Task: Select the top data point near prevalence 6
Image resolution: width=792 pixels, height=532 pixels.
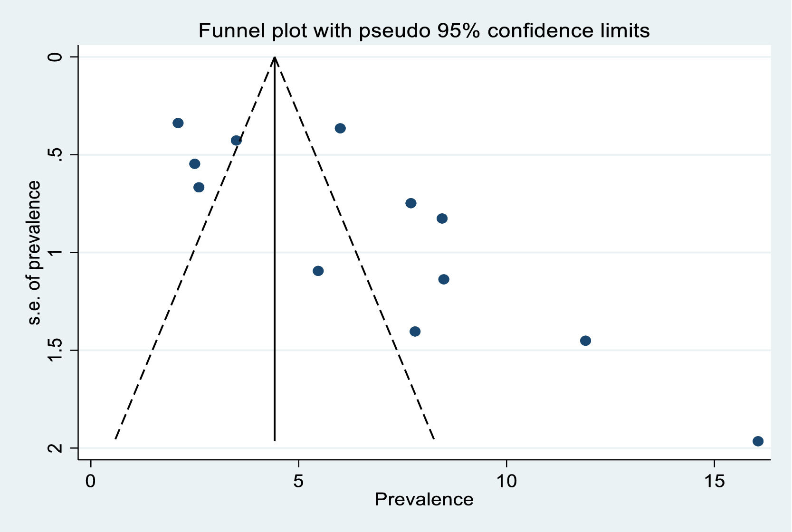Action: pos(340,128)
